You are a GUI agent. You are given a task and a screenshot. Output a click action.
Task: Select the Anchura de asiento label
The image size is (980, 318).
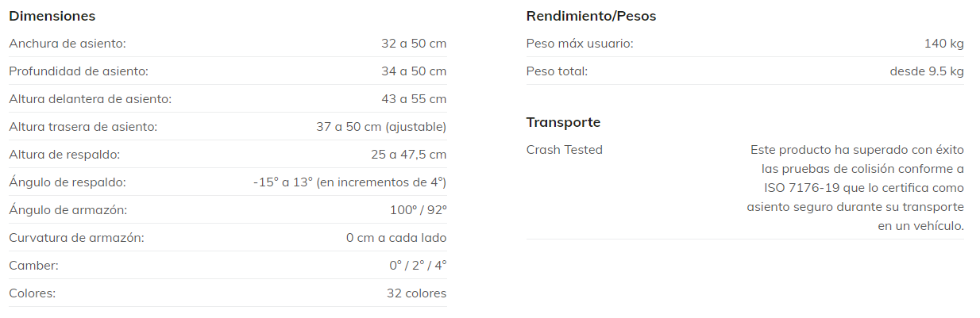68,44
